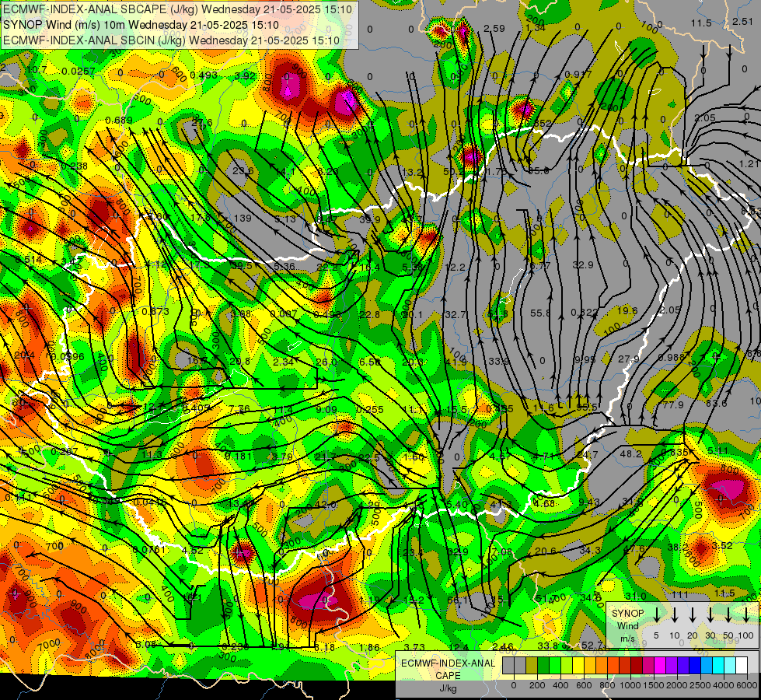Click the 2000 tick label in CAPE legend
Image resolution: width=761 pixels, height=700 pixels.
click(x=677, y=685)
